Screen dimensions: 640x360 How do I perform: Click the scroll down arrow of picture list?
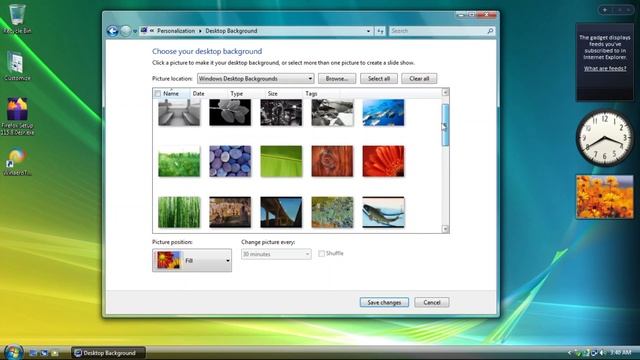point(445,229)
